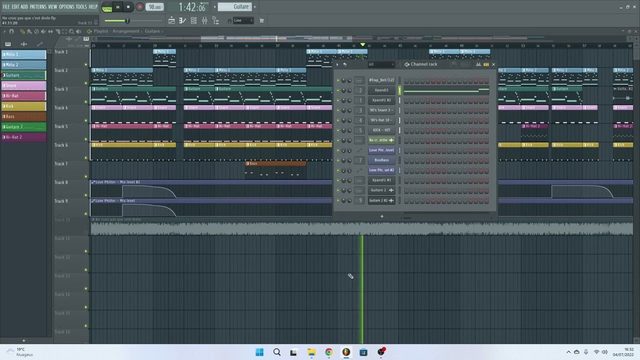Click plus button to add channel

coord(382,216)
